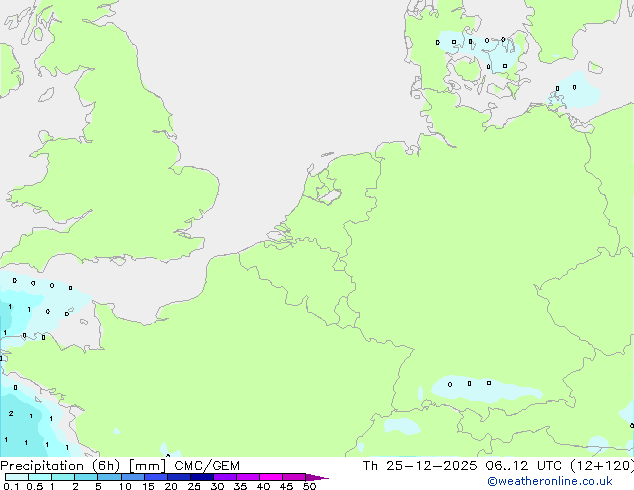Click the '0.1' legend scale label

(11, 486)
